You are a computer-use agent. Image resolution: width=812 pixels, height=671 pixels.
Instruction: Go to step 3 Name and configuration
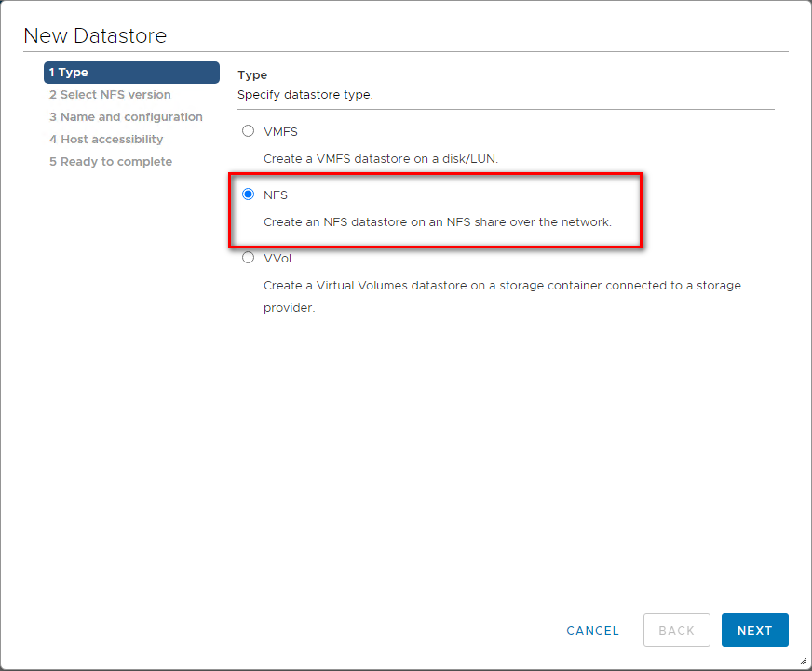tap(126, 117)
